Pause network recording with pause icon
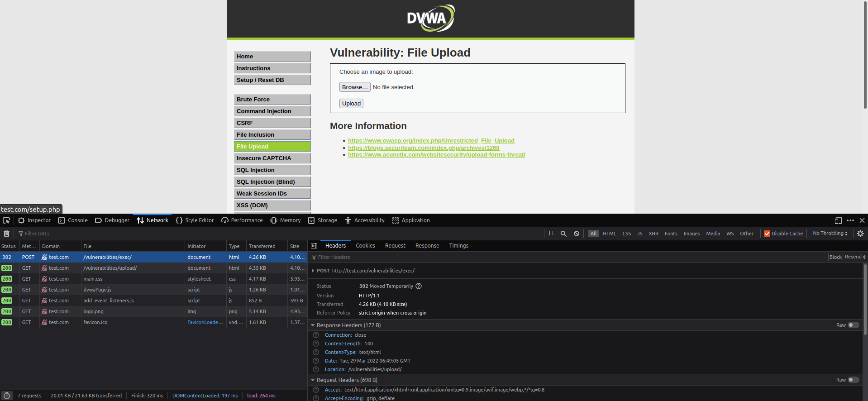This screenshot has height=401, width=868. 551,234
